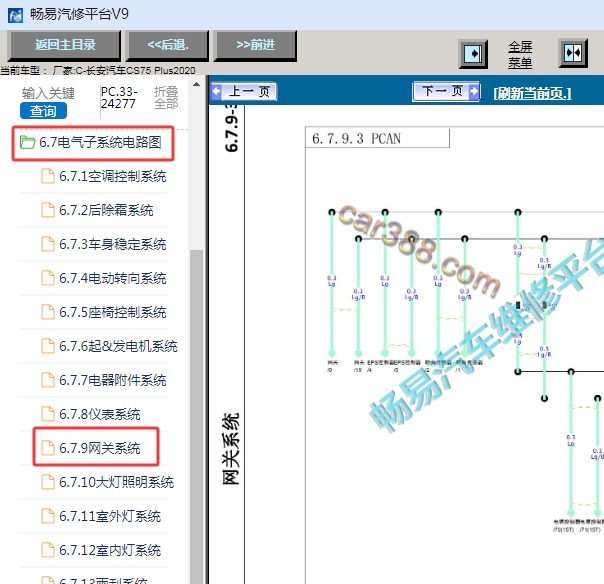This screenshot has width=604, height=584.
Task: Open 6.7.6起&发电机系统
Action: coord(118,346)
